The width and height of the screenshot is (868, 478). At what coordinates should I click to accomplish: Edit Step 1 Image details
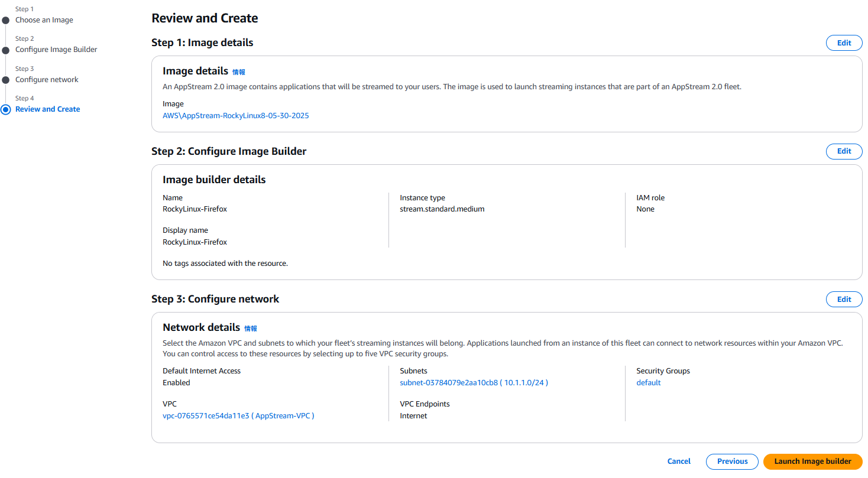844,43
